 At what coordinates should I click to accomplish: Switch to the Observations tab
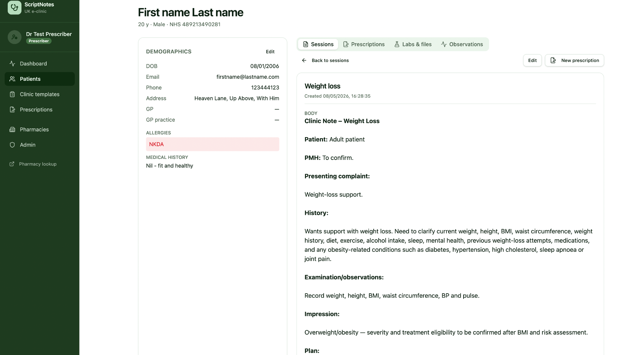[462, 44]
